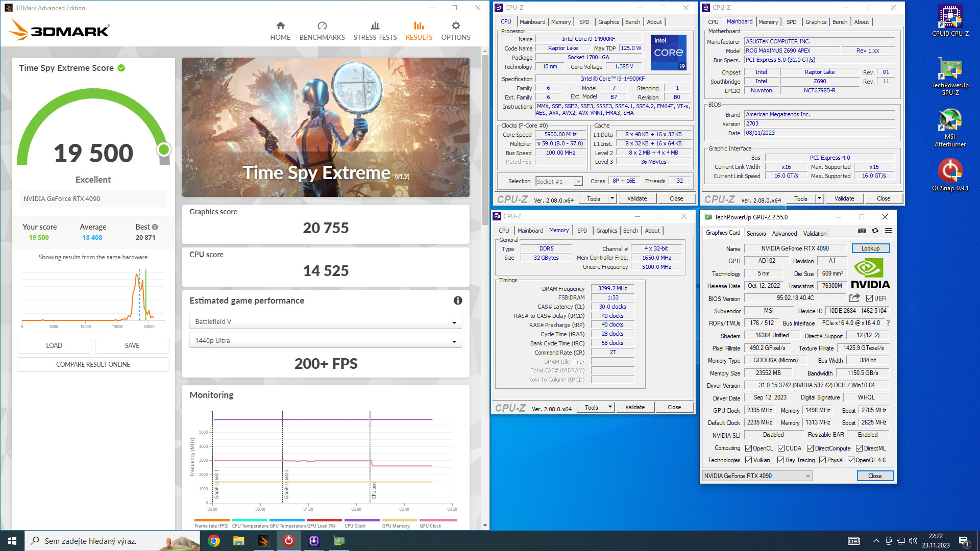Open the Graphics tab in the CPU-Z Mainboard window
This screenshot has width=980, height=551.
pyautogui.click(x=816, y=22)
